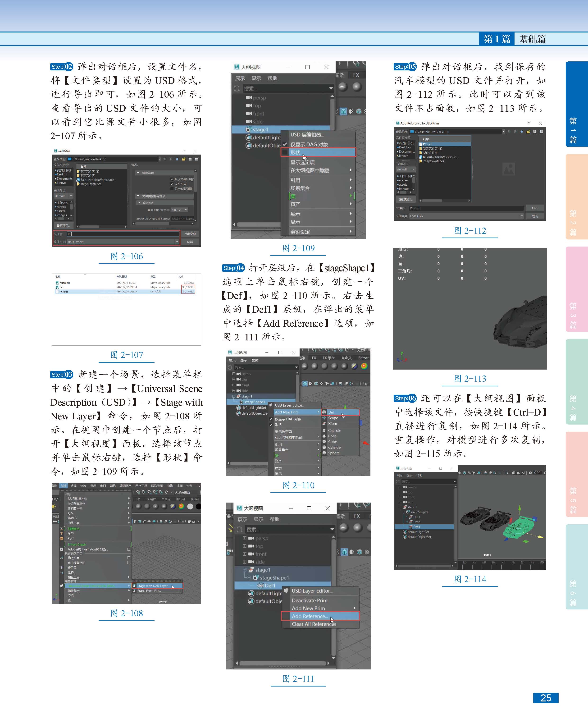Click BaiduNetdiskWorkspace shortcut icon in figure 2-106
The image size is (588, 728).
click(x=78, y=180)
